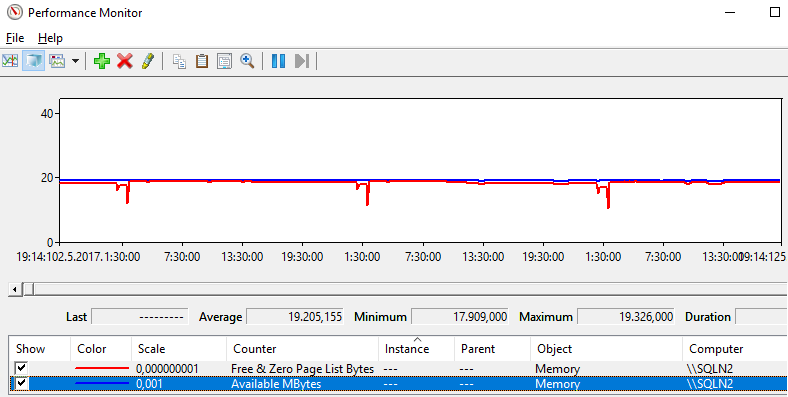Viewport: 788px width, 397px height.
Task: Add a counter with green plus icon
Action: [x=102, y=61]
